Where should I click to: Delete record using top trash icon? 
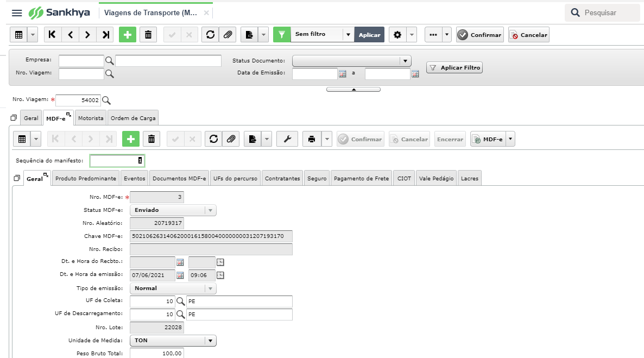click(148, 35)
